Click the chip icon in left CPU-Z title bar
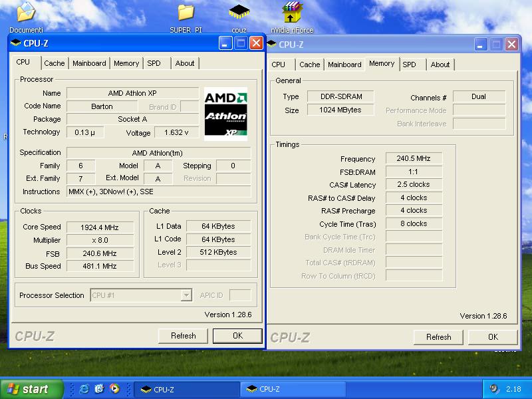This screenshot has width=532, height=399. [x=15, y=43]
